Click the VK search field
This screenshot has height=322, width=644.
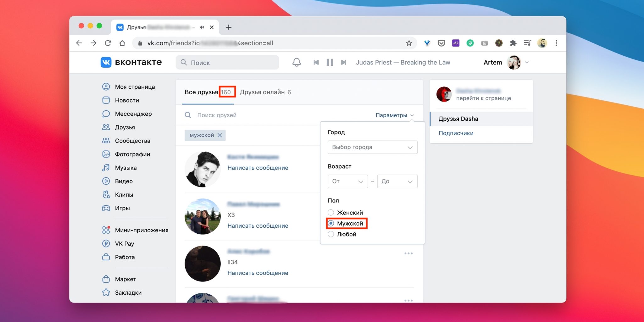pyautogui.click(x=227, y=62)
